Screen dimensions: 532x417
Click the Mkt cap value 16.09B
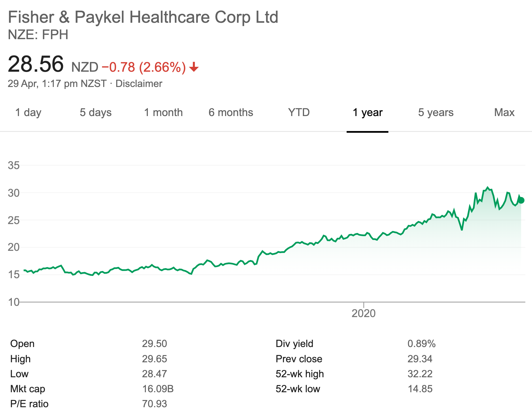coord(158,389)
